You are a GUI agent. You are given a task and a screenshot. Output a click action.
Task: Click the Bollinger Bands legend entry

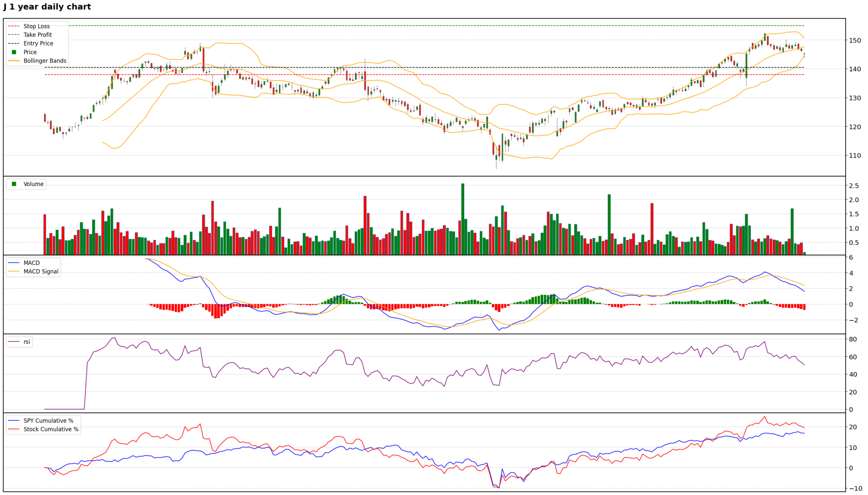(x=44, y=61)
